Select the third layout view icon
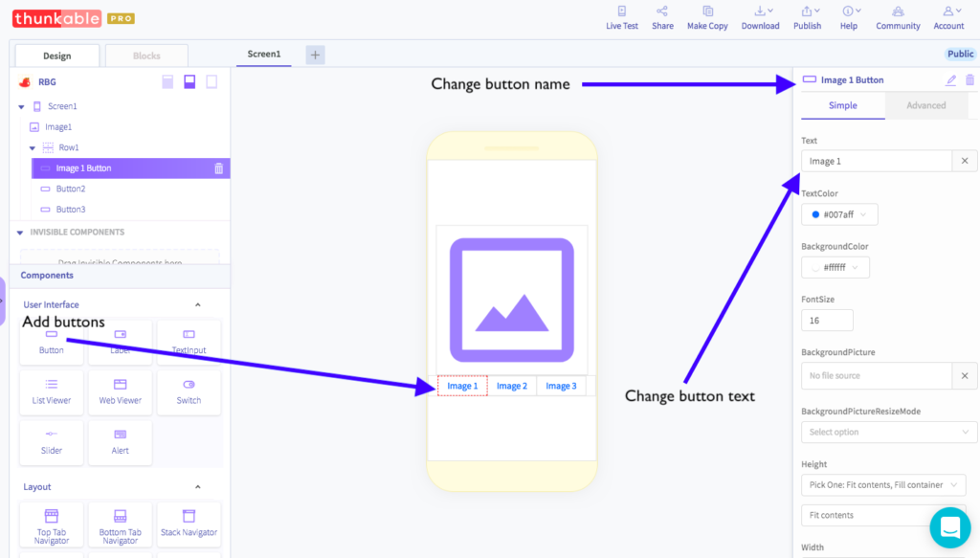The image size is (980, 558). [212, 82]
